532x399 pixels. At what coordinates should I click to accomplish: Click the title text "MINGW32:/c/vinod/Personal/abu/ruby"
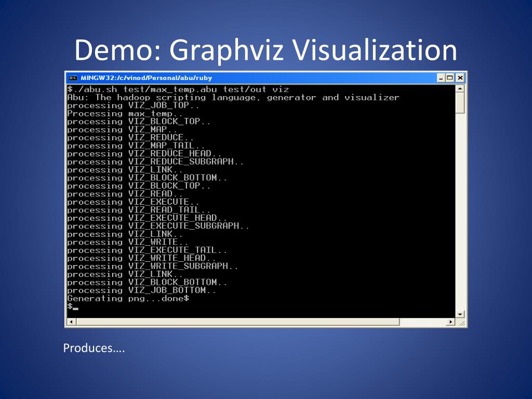tap(146, 78)
